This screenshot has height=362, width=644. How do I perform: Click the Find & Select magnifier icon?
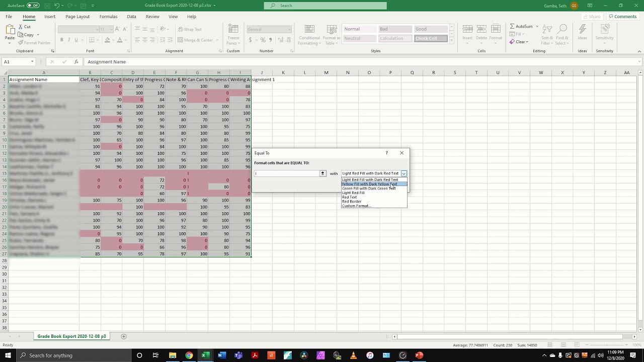pyautogui.click(x=562, y=29)
